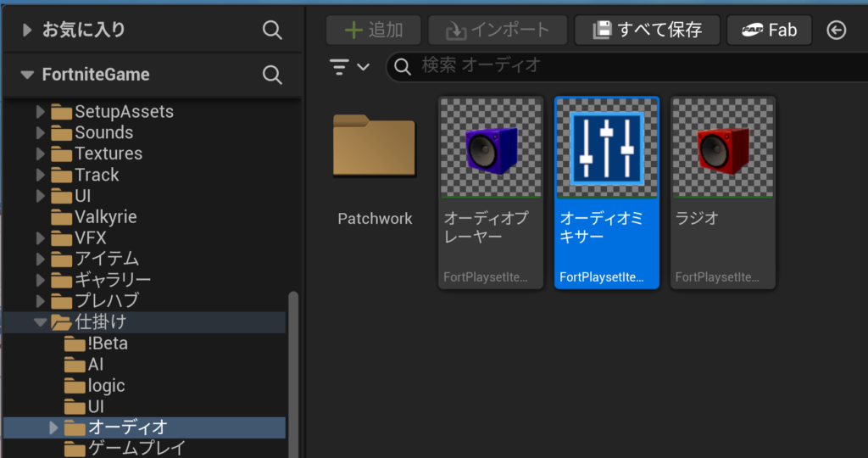
Task: Click the back navigation arrow icon
Action: pyautogui.click(x=836, y=30)
